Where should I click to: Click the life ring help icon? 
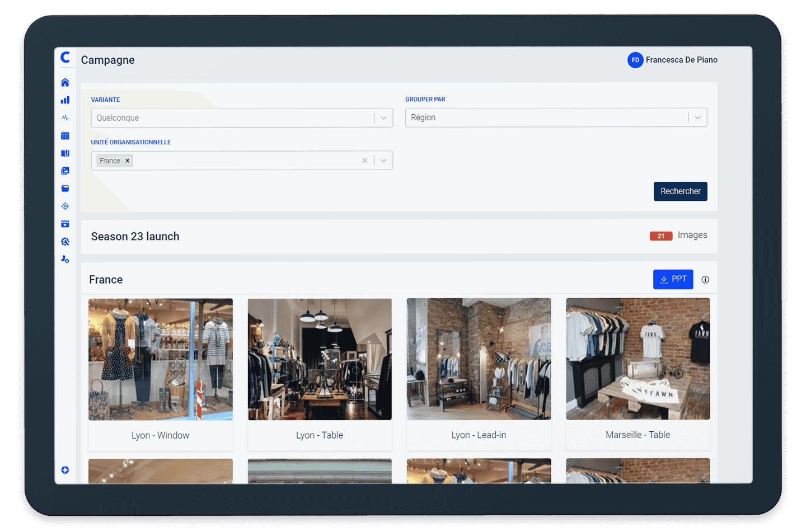[x=65, y=470]
